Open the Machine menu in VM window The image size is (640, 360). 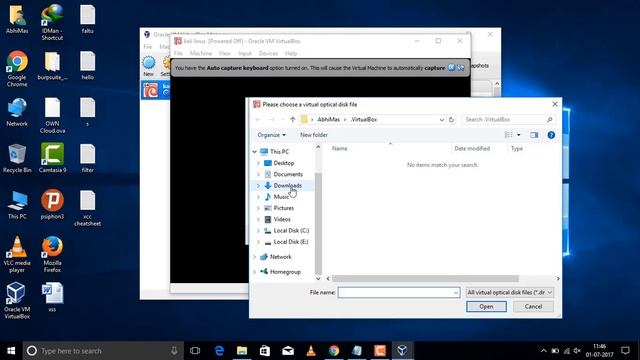pos(200,53)
